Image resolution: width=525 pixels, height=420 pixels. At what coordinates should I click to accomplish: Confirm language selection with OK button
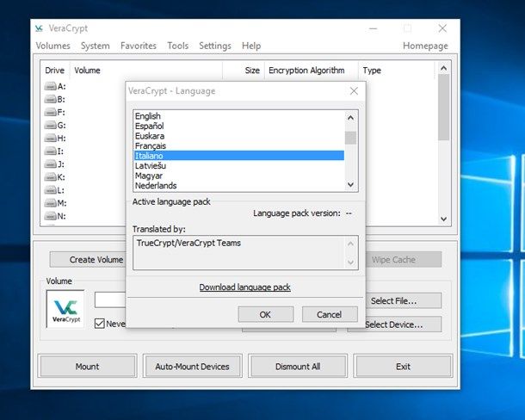pos(265,314)
